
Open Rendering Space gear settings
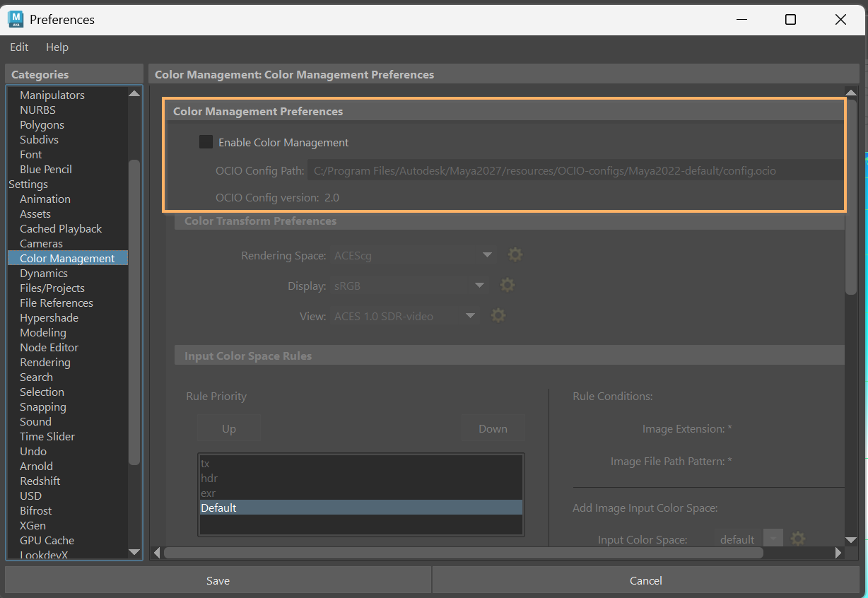(x=515, y=254)
